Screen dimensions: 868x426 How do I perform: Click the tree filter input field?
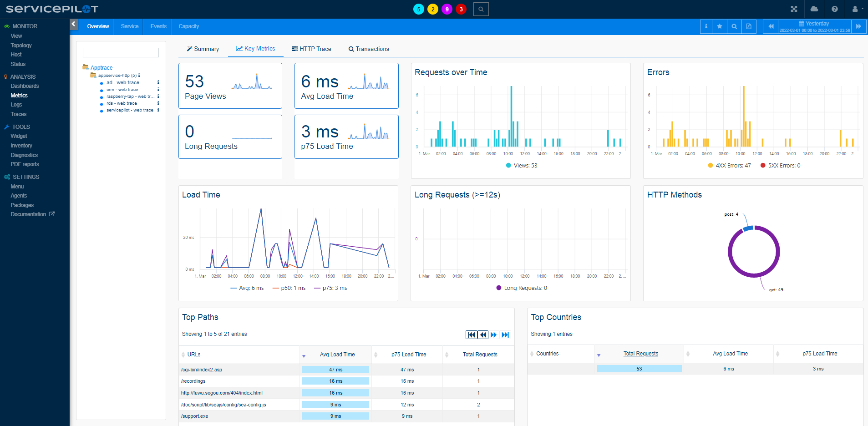coord(121,53)
